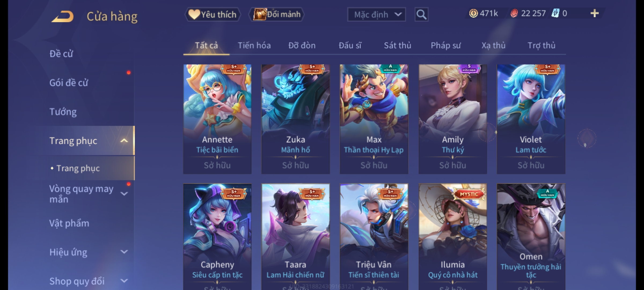Open Gói đề cử in sidebar
This screenshot has height=290, width=644.
[x=69, y=83]
